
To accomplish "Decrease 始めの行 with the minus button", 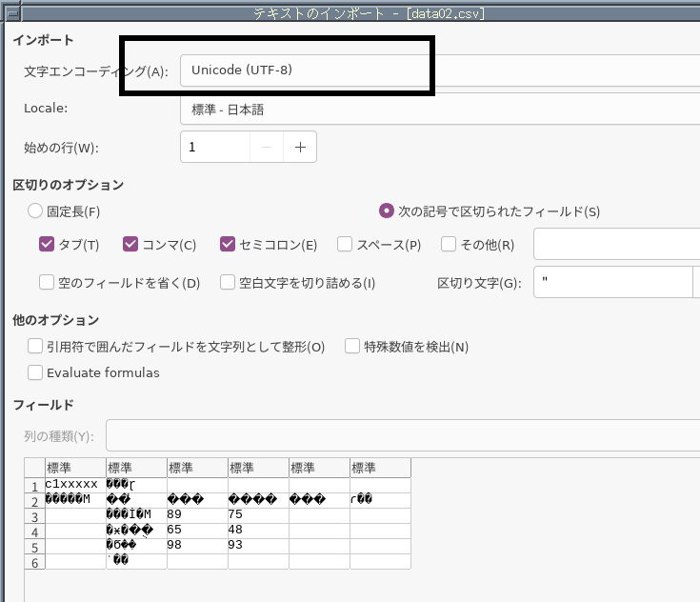I will (x=267, y=147).
